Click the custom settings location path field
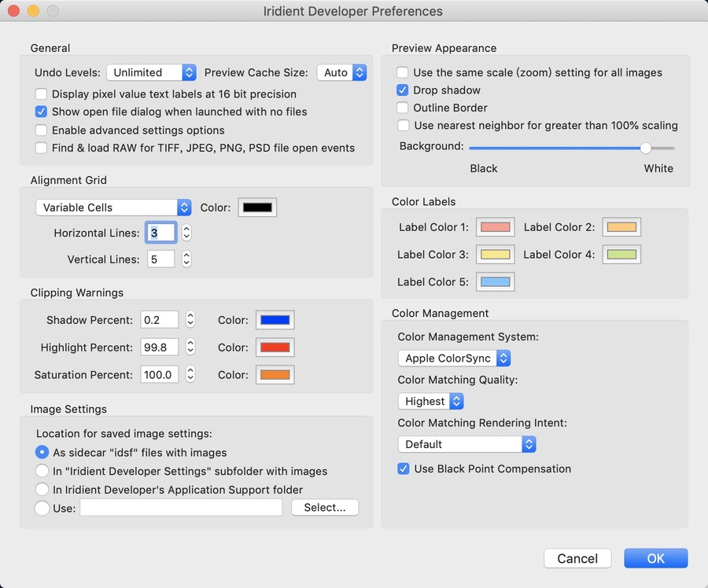This screenshot has height=588, width=708. tap(181, 508)
